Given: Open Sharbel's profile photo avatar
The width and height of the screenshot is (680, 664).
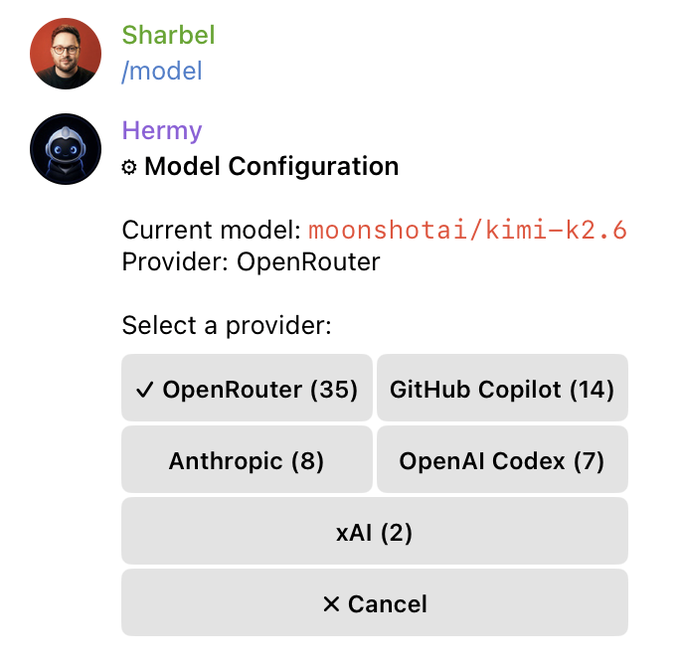Looking at the screenshot, I should (65, 54).
